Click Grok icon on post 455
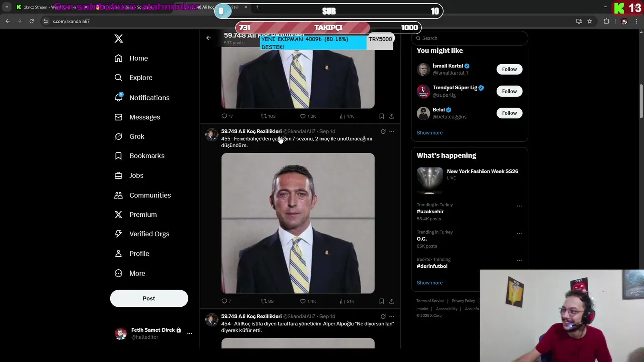644x362 pixels. coord(383,132)
